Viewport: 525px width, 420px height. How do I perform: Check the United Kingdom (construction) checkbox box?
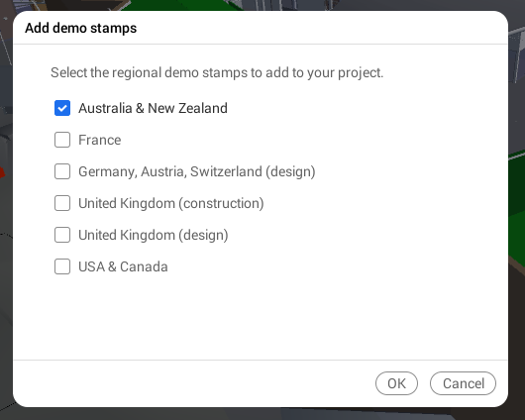[62, 203]
